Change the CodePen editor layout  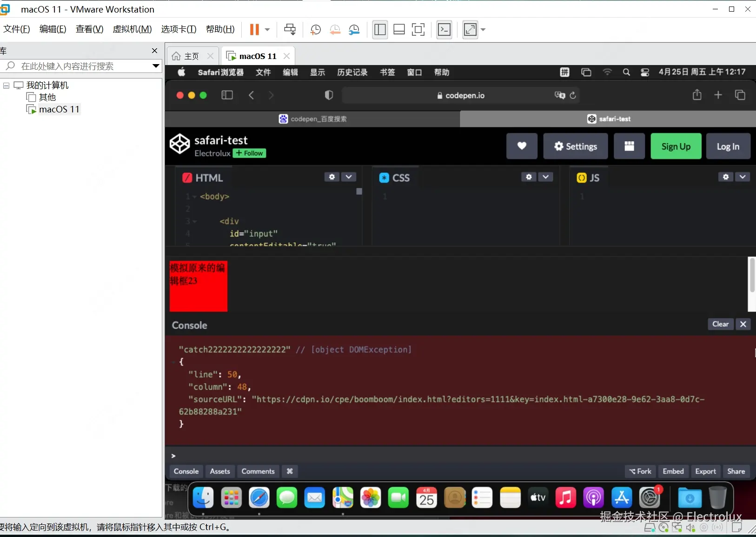point(629,146)
